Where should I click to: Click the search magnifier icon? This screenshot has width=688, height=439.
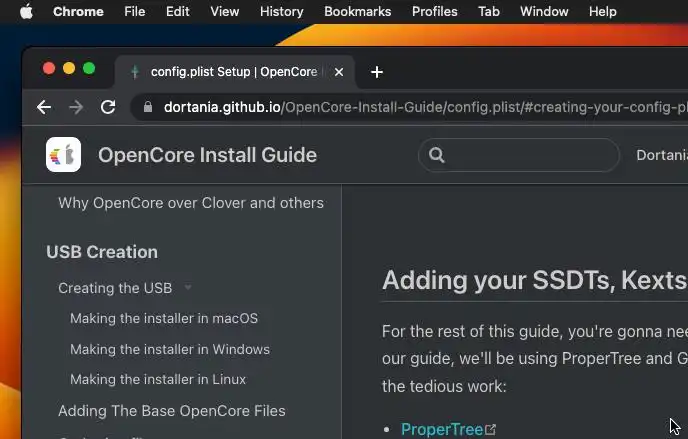pos(436,155)
